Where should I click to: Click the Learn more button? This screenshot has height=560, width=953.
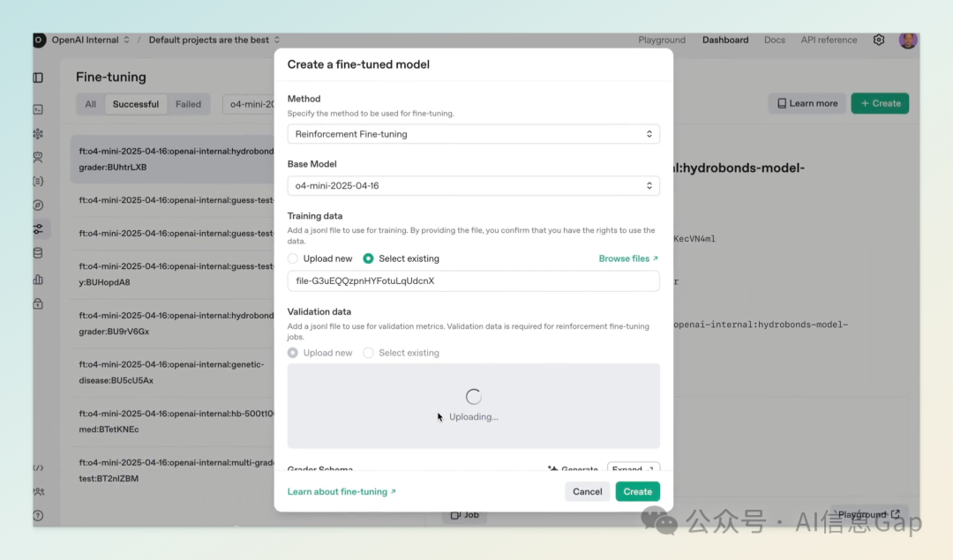click(807, 103)
